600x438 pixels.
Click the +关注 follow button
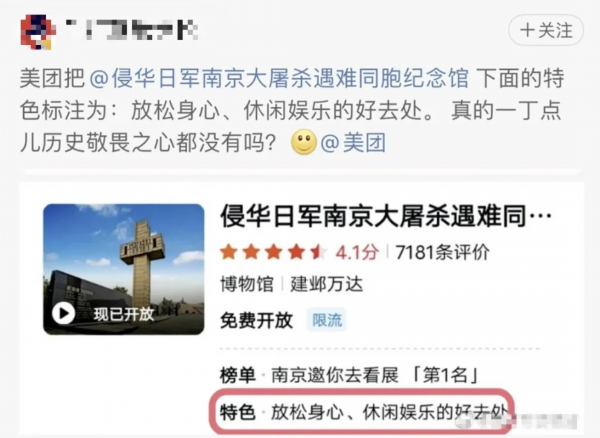pos(546,30)
